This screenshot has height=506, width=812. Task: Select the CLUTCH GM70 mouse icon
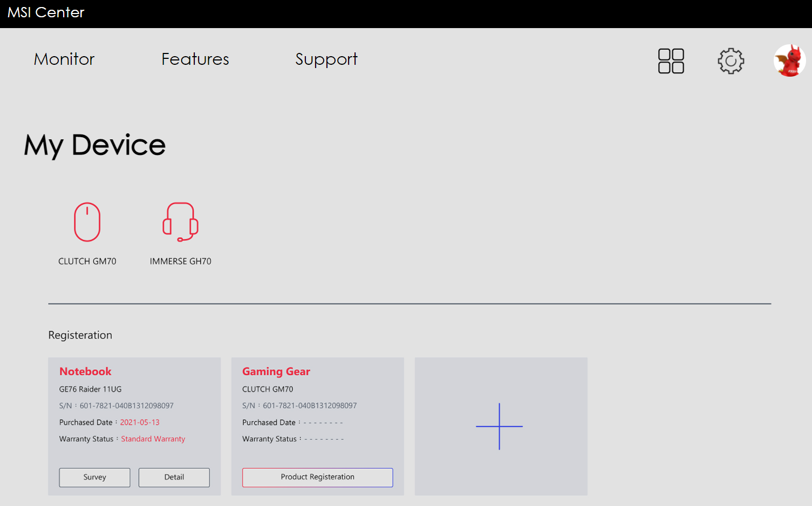87,222
